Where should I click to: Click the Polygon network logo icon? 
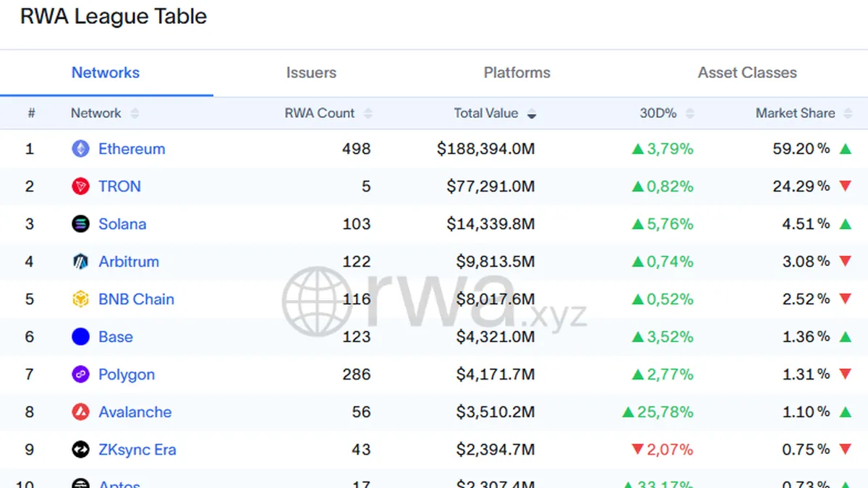pyautogui.click(x=80, y=374)
